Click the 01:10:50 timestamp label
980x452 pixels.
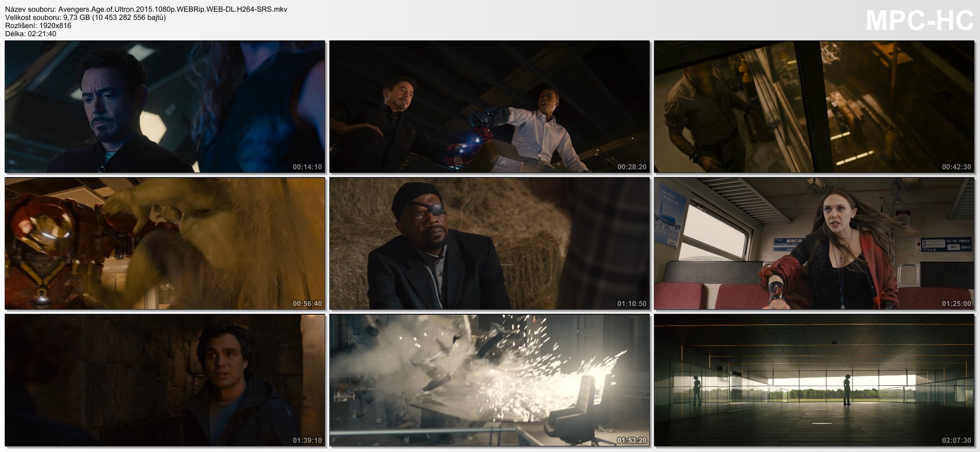631,304
